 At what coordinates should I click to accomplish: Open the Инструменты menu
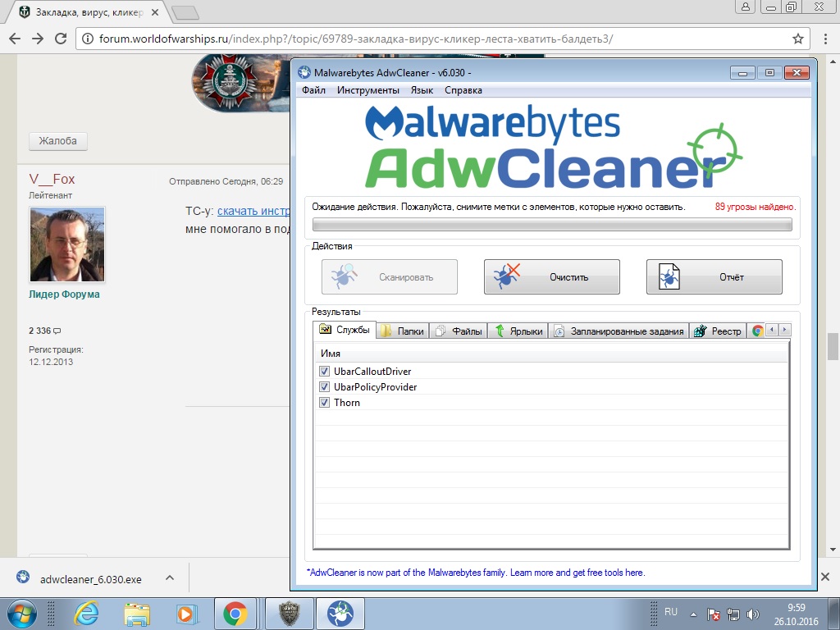[x=368, y=90]
